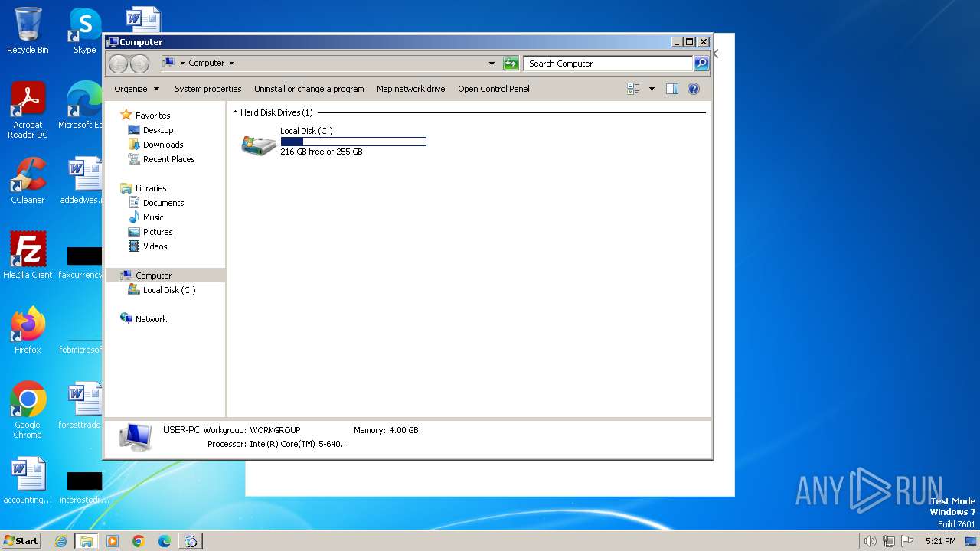Click Map network drive

click(x=410, y=89)
